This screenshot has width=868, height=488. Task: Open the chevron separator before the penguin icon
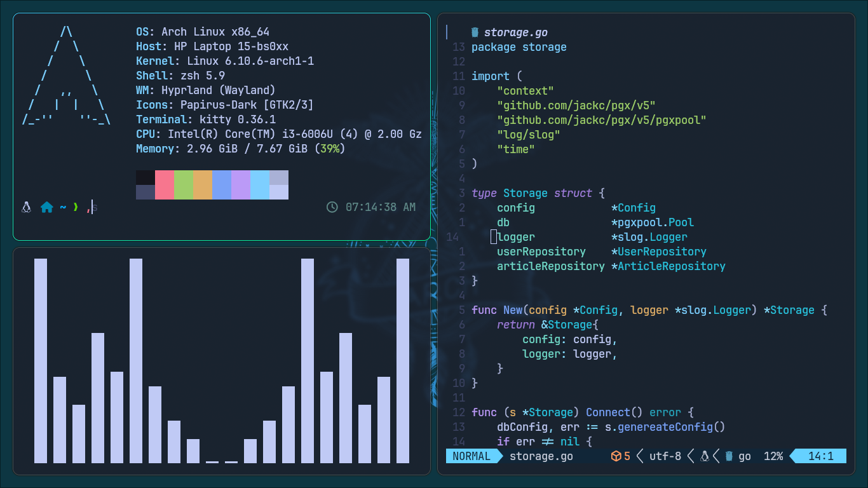point(690,456)
